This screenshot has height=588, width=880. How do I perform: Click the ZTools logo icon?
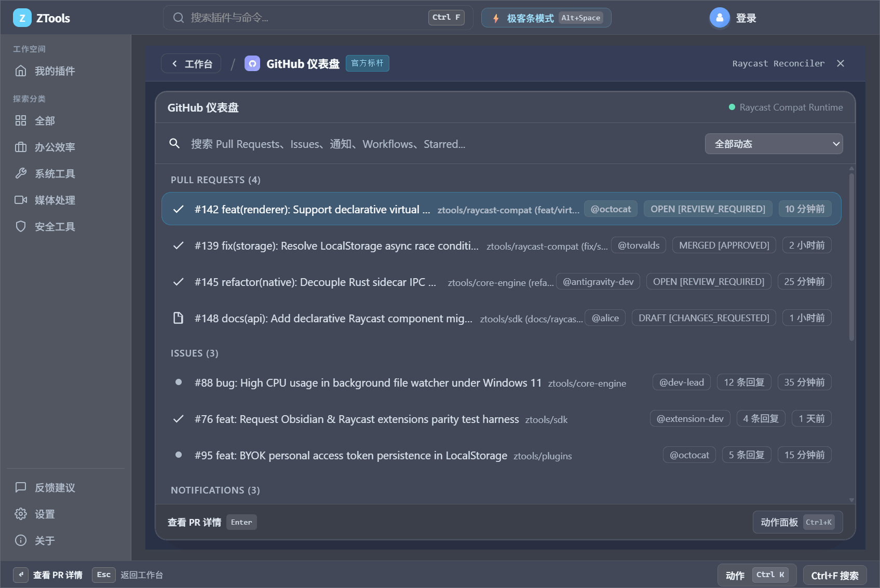[22, 18]
